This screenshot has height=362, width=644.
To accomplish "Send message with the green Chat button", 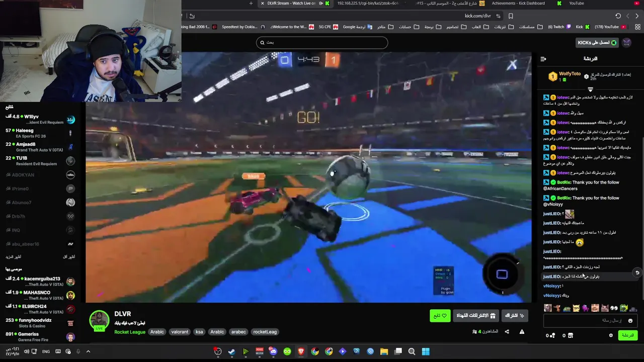I will pyautogui.click(x=627, y=335).
